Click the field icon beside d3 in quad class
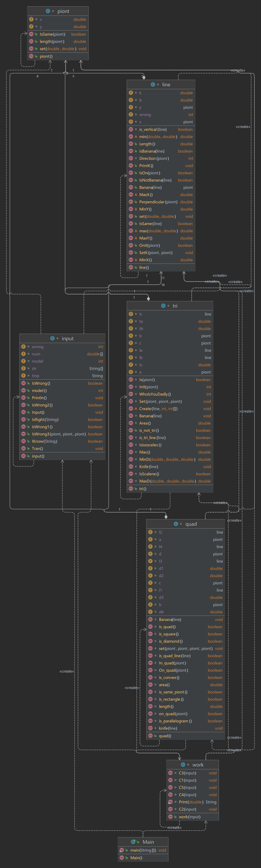This screenshot has height=868, width=261. [150, 597]
